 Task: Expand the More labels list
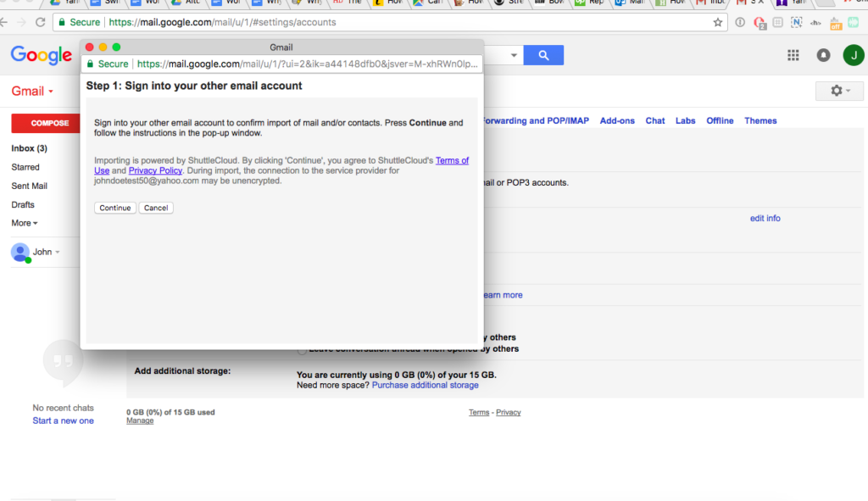pyautogui.click(x=25, y=223)
